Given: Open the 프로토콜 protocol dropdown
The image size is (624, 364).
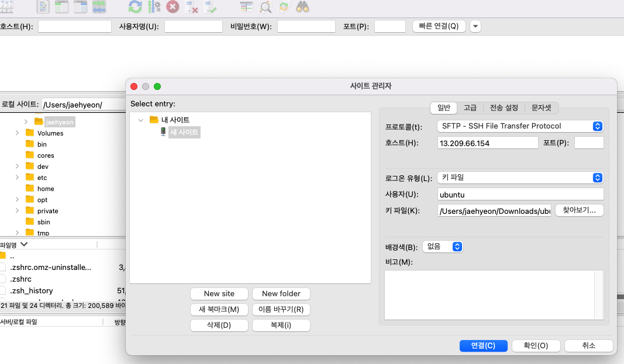Looking at the screenshot, I should [519, 126].
